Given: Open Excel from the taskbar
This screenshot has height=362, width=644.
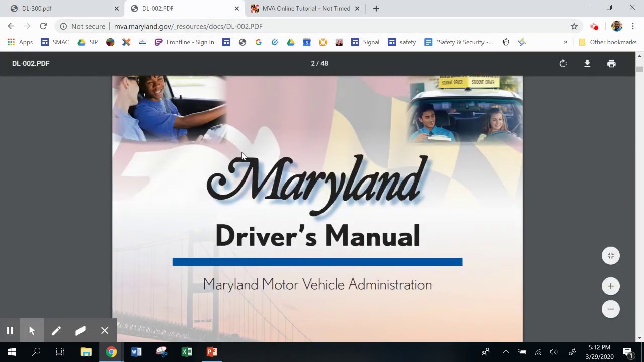Looking at the screenshot, I should pyautogui.click(x=187, y=352).
